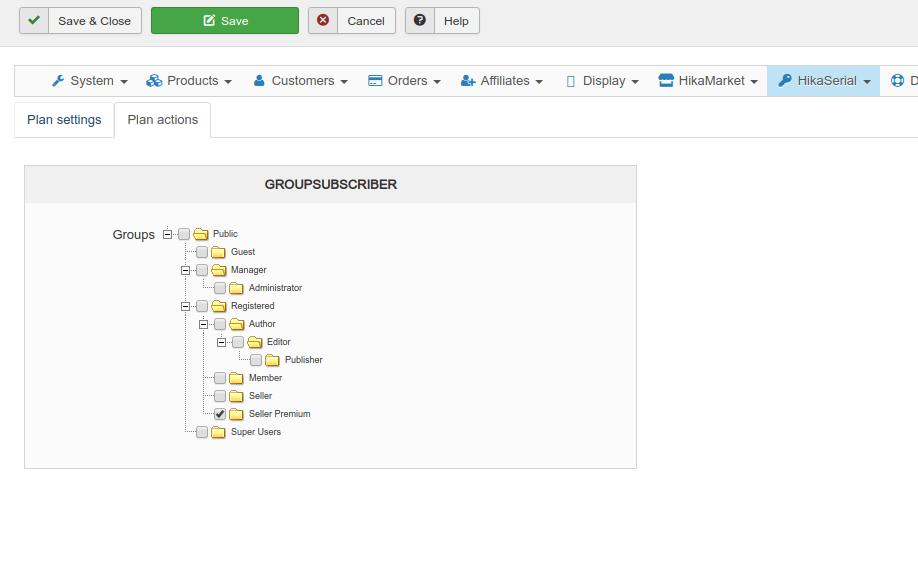The width and height of the screenshot is (918, 588).
Task: Select the Super Users group label
Action: (x=256, y=432)
